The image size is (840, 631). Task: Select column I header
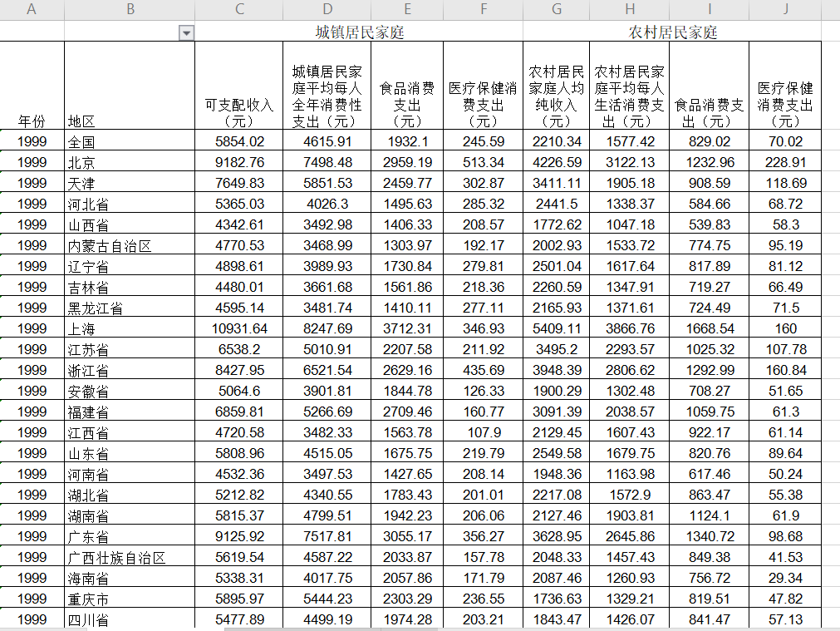pos(710,10)
